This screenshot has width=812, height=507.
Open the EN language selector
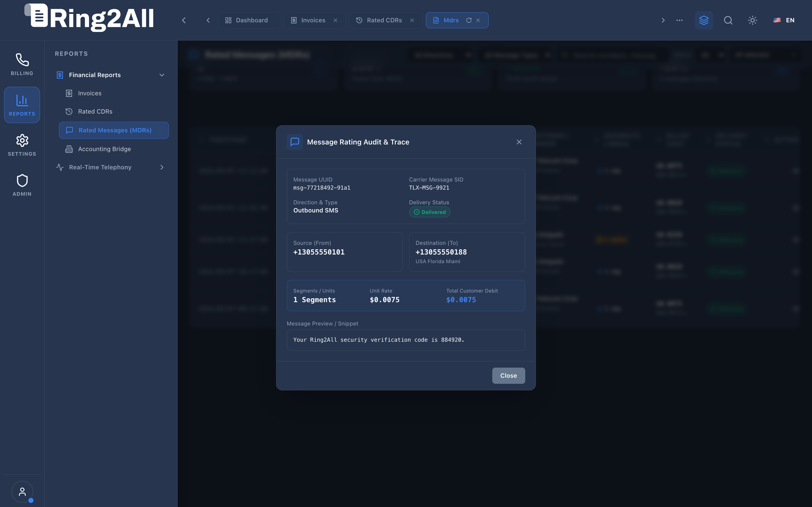784,20
